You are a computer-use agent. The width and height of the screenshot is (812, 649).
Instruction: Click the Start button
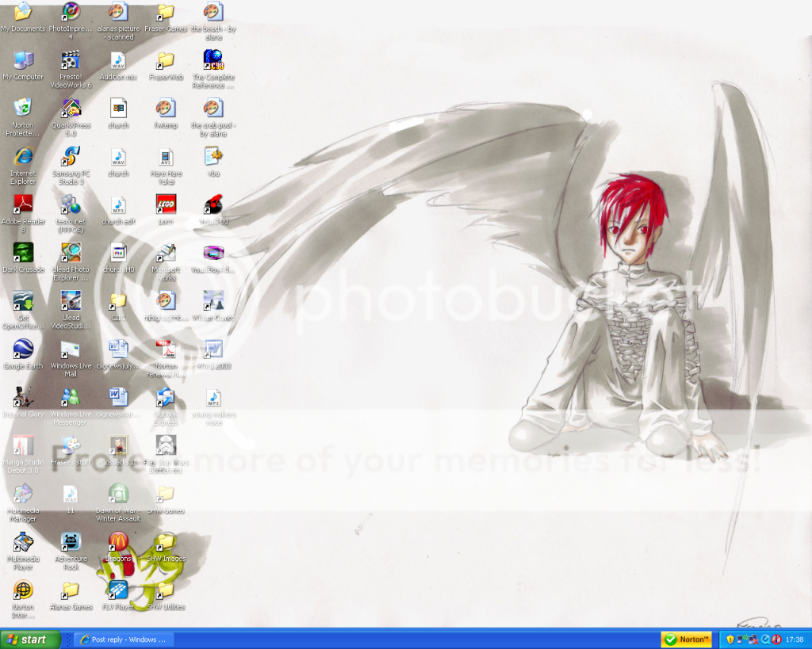(30, 639)
